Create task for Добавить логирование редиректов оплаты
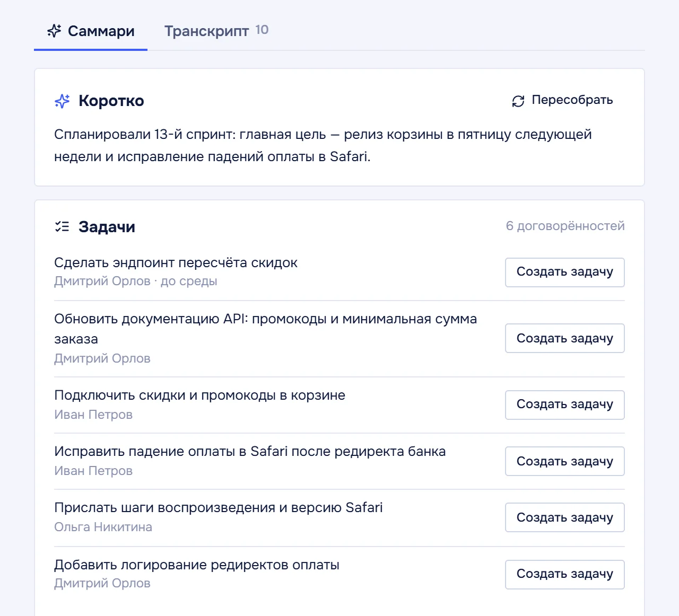This screenshot has width=679, height=616. [x=564, y=575]
